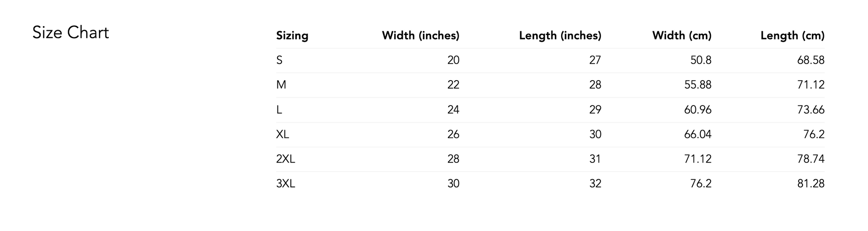Image resolution: width=868 pixels, height=231 pixels.
Task: Select the M size row label
Action: (281, 85)
